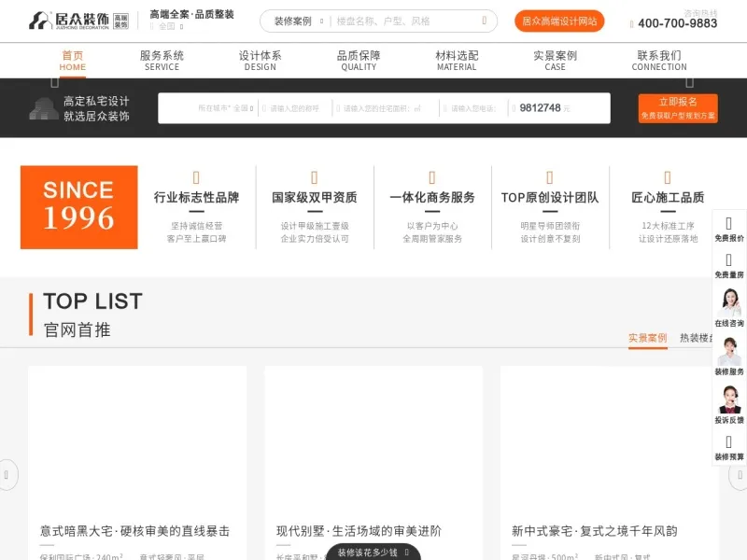This screenshot has width=747, height=560.
Task: Click the 高端全案·品质整装 slogan text
Action: [x=191, y=14]
